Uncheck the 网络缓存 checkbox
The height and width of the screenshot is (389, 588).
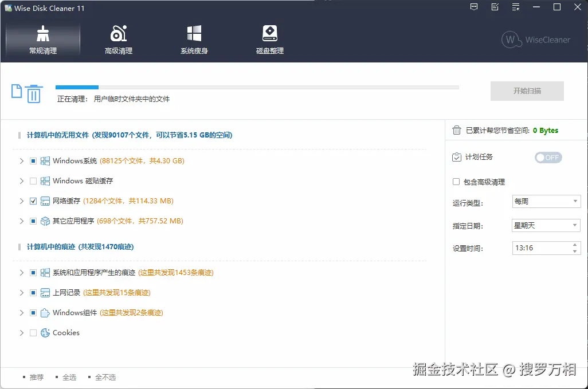[x=33, y=201]
